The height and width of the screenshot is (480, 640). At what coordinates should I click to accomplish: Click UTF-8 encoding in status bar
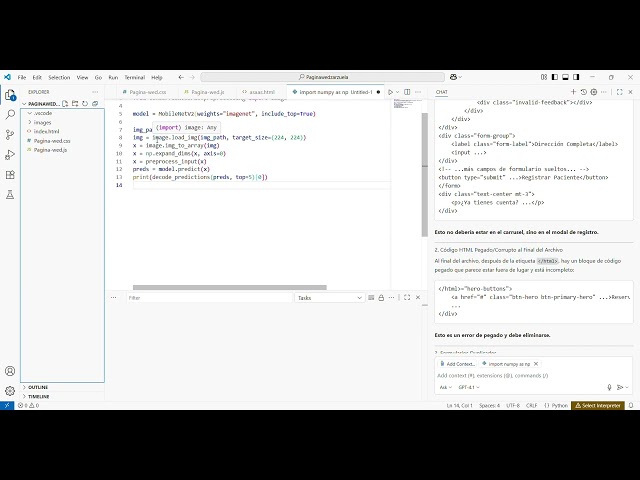pyautogui.click(x=513, y=405)
